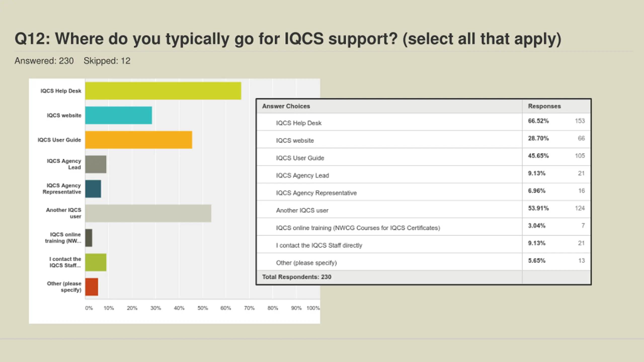Click the yellow-green IQCS Help Desk bar
Image resolution: width=644 pixels, height=362 pixels.
(x=163, y=91)
